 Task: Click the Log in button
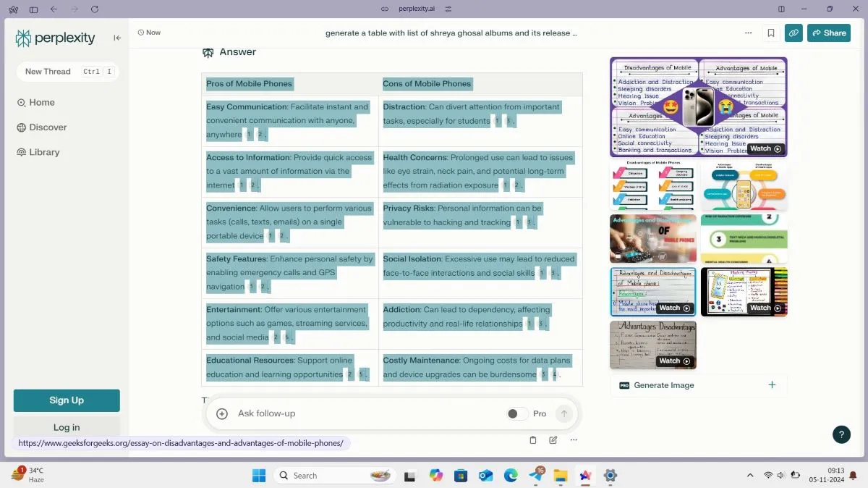[x=67, y=427]
